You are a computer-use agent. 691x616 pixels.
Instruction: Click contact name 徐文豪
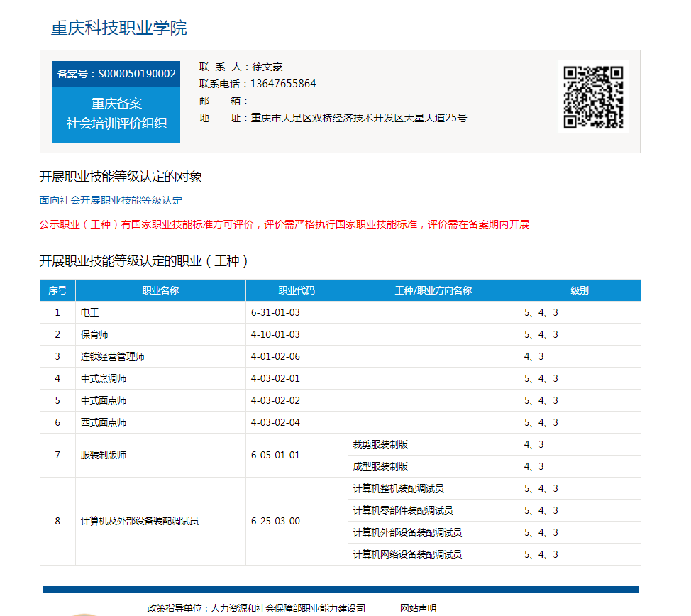coord(267,67)
